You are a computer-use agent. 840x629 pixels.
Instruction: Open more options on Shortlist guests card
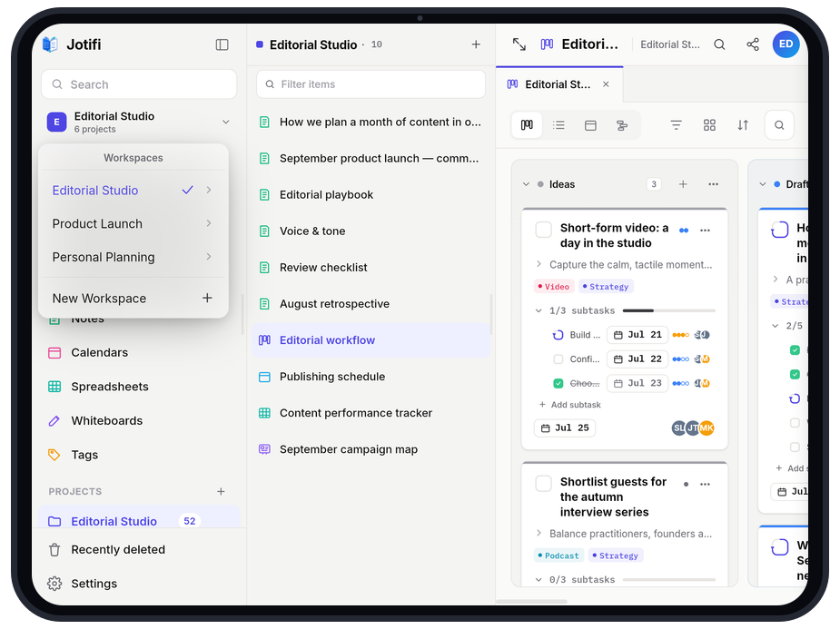(x=705, y=484)
